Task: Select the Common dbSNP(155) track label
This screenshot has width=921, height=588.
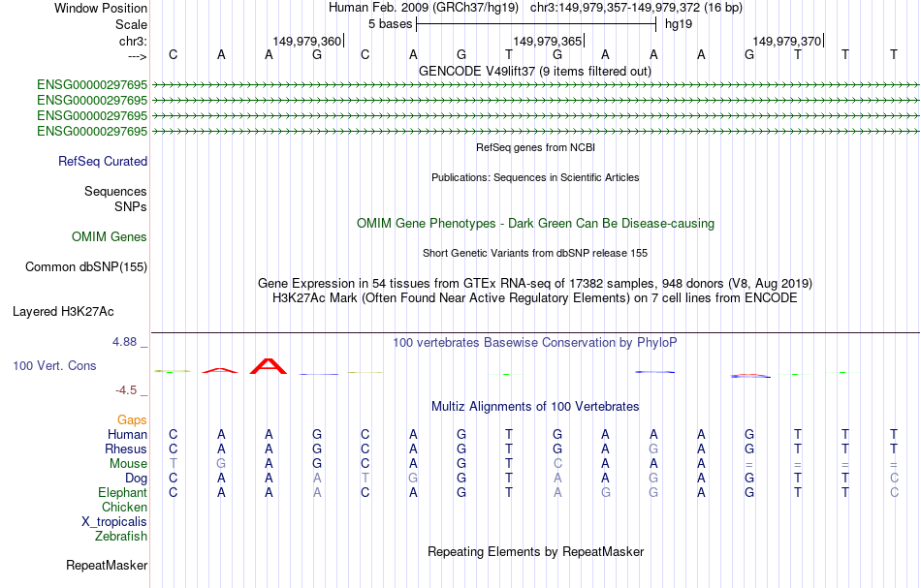Action: tap(86, 266)
